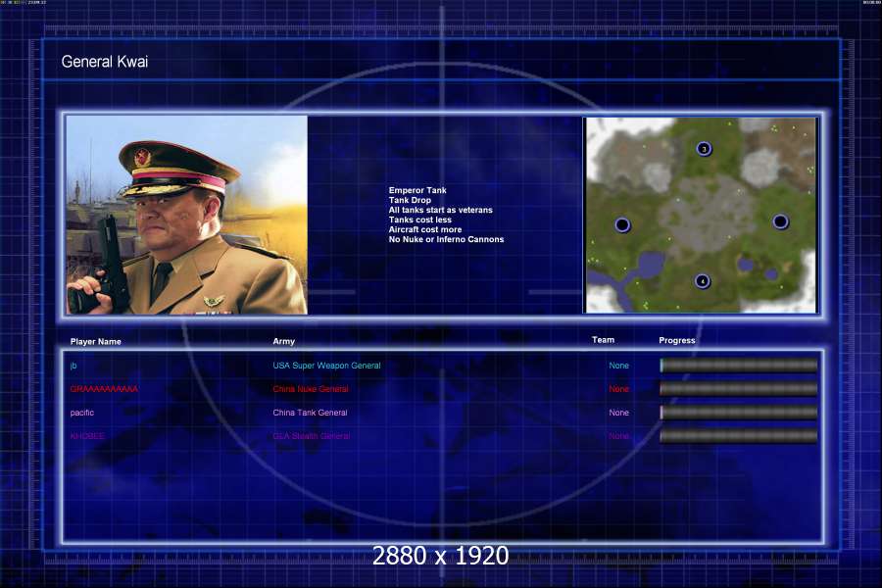This screenshot has height=588, width=882.
Task: Click the 'General Kwai' title text
Action: click(x=105, y=62)
